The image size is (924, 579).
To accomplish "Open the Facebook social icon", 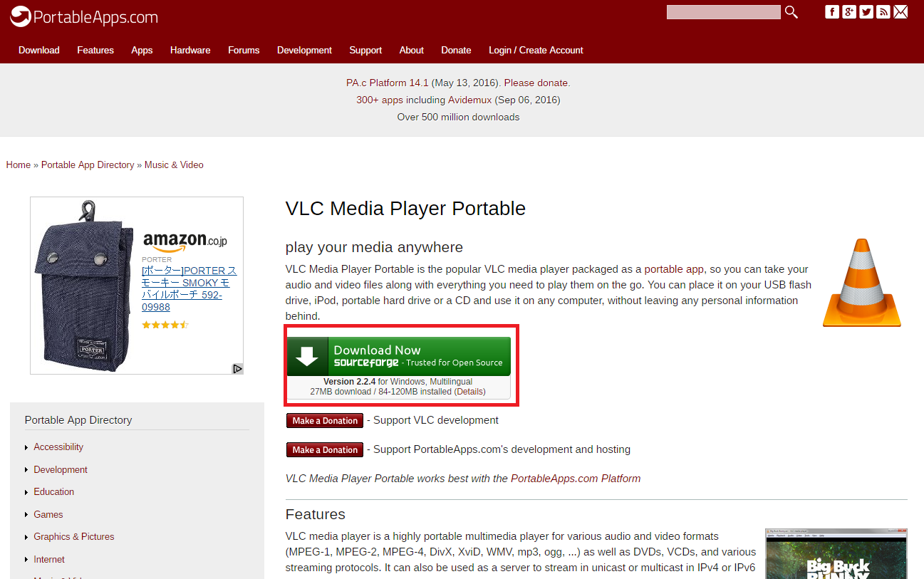I will point(831,11).
